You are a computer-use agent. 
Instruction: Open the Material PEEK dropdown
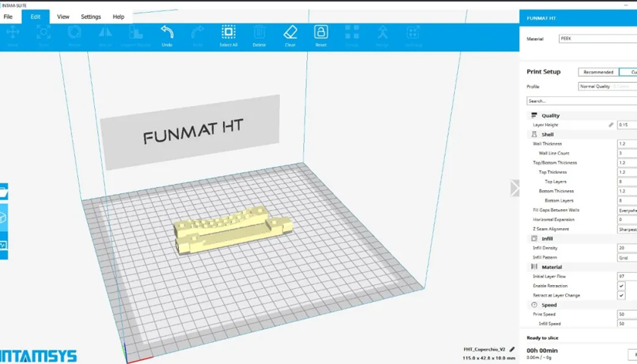click(597, 38)
